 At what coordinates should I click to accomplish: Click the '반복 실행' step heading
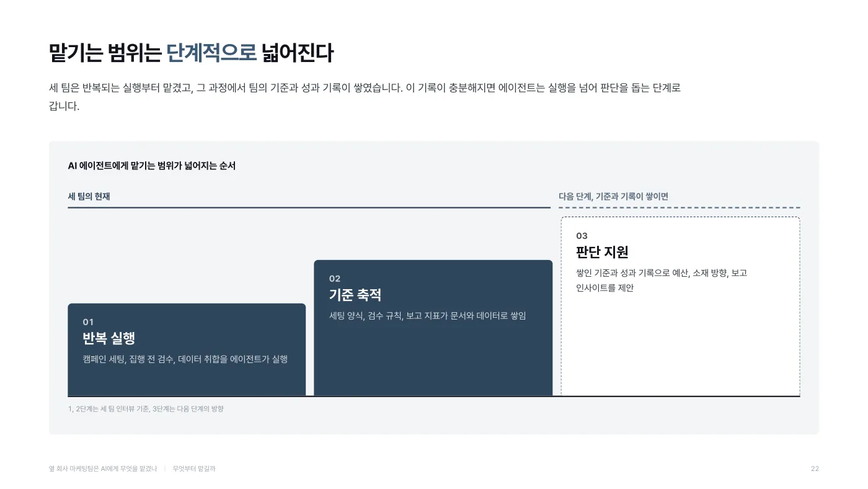(x=108, y=338)
